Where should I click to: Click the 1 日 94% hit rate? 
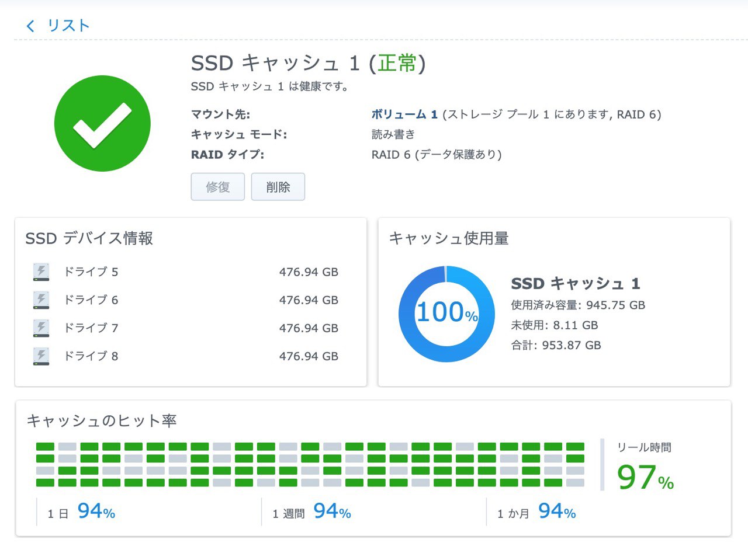click(81, 512)
